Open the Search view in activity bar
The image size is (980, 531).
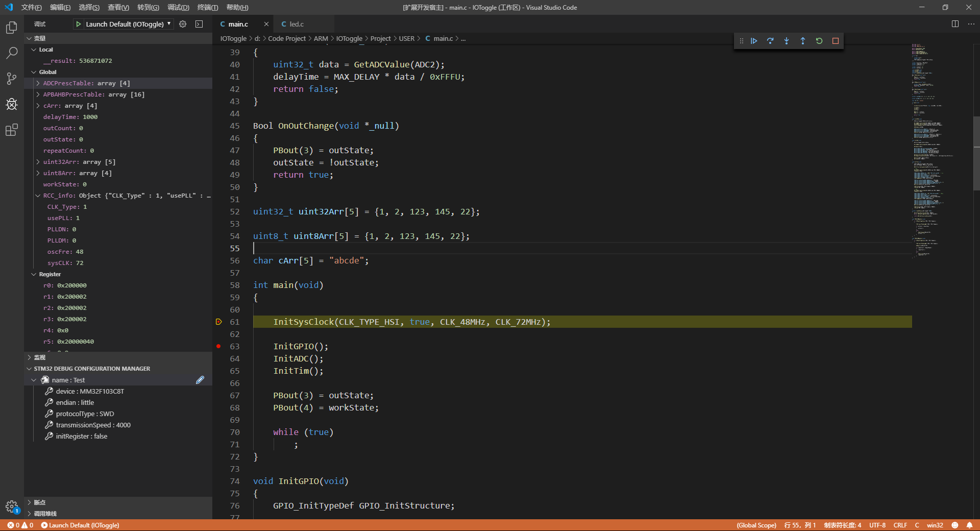[12, 53]
